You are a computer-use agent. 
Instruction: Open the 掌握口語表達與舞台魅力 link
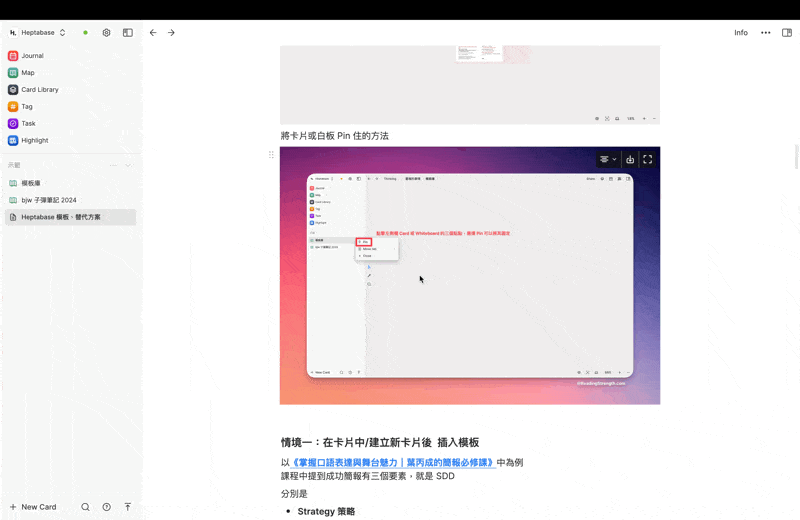pos(393,462)
